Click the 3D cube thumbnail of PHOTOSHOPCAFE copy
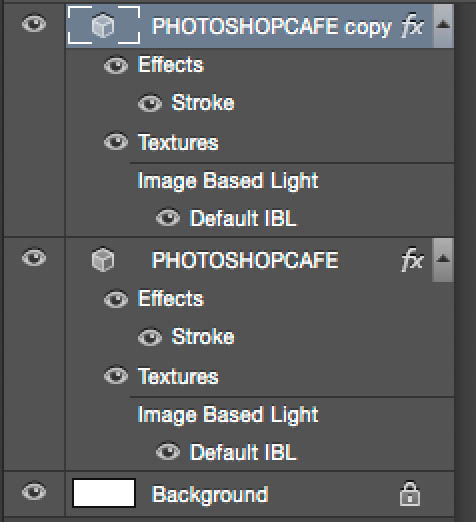This screenshot has width=476, height=522. (104, 25)
